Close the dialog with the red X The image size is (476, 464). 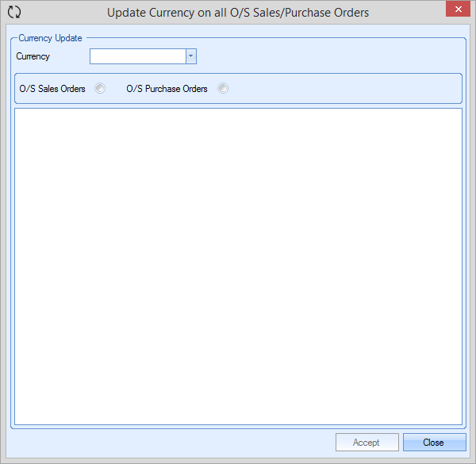click(x=455, y=10)
